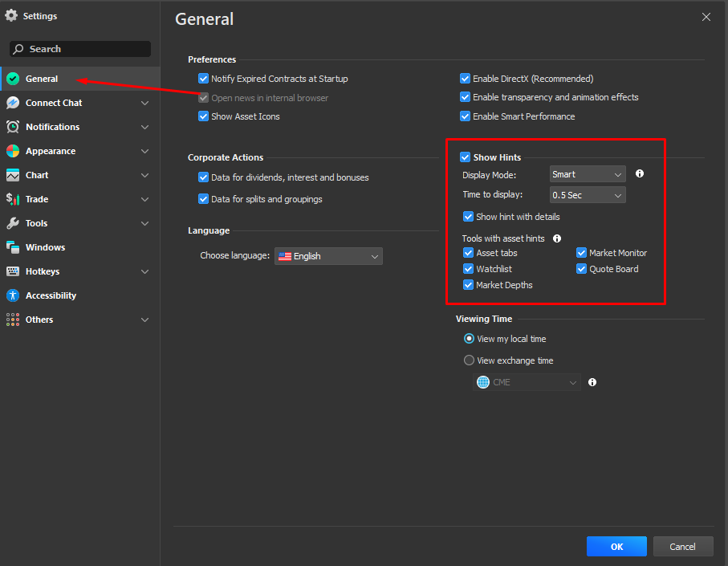The height and width of the screenshot is (566, 728).
Task: Click the Accessibility icon in sidebar
Action: 13,295
